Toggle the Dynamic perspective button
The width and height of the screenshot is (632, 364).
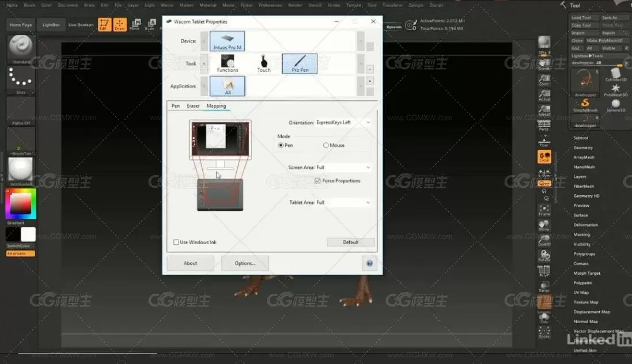(394, 27)
